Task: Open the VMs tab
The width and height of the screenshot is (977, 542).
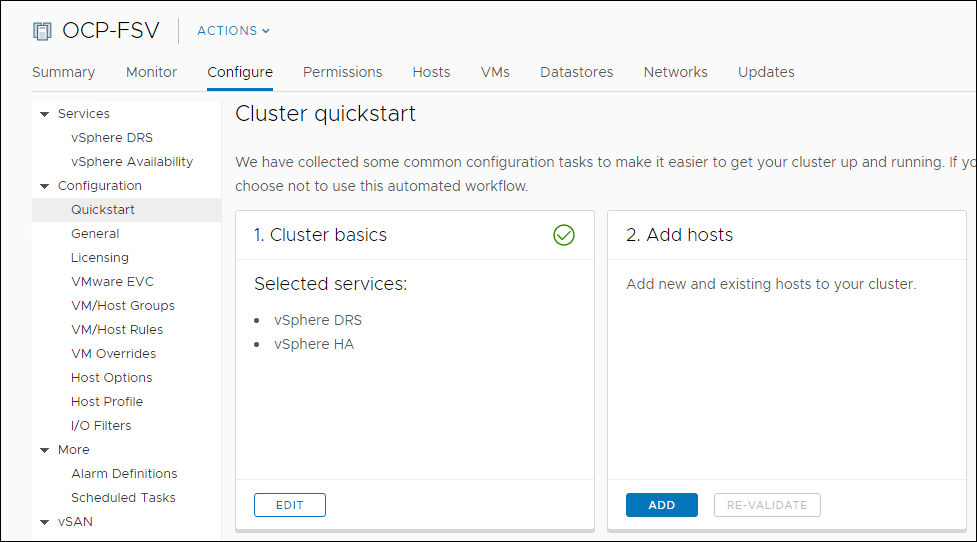Action: pos(495,72)
